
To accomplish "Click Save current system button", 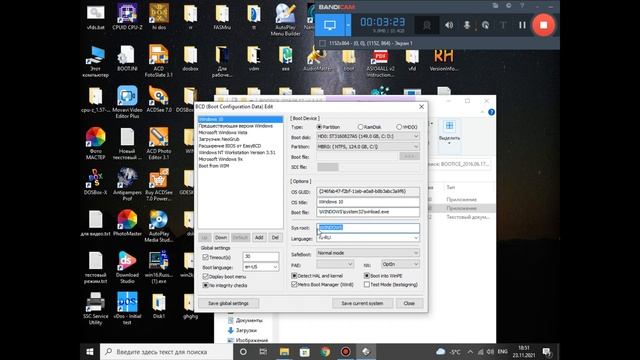I will point(362,303).
